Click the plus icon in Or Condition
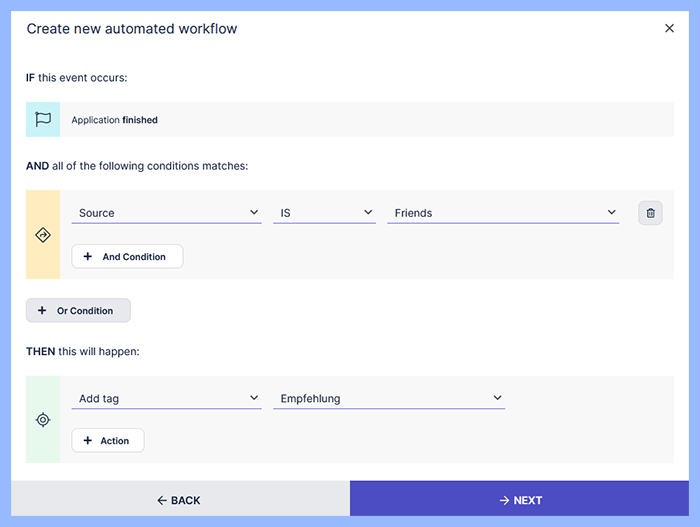700x527 pixels. pyautogui.click(x=42, y=311)
